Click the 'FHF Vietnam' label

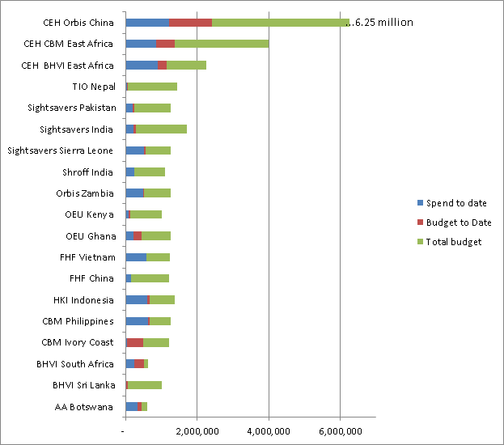coord(87,257)
